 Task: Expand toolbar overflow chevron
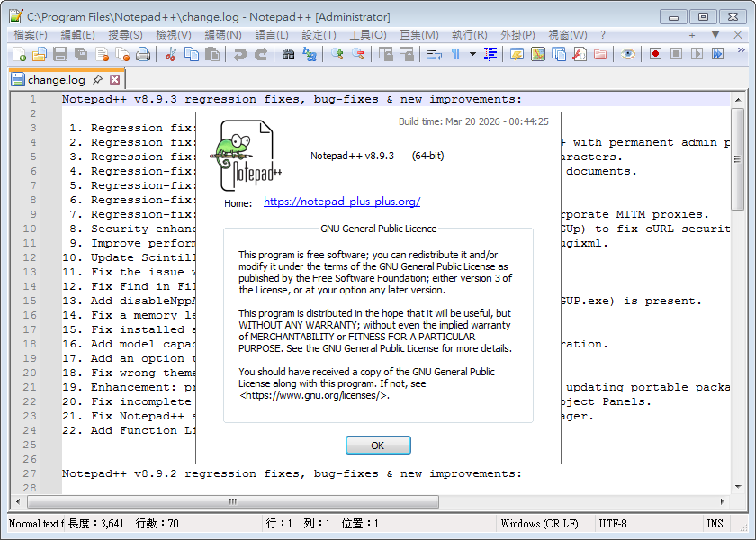click(741, 50)
